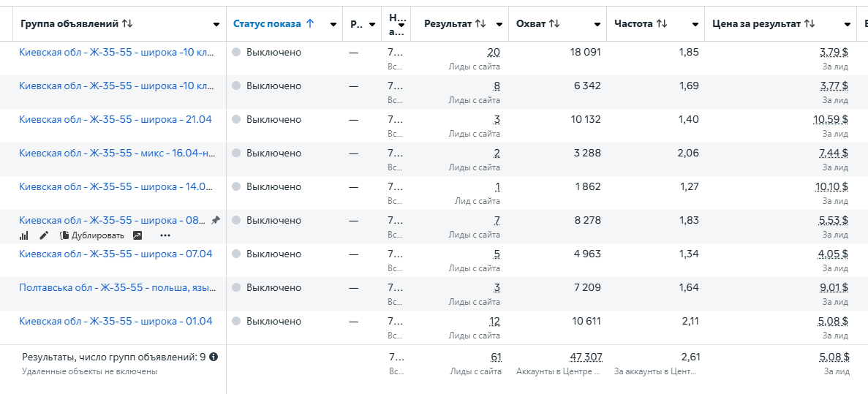The height and width of the screenshot is (394, 868).
Task: Click the info icon next to ad set count
Action: click(x=214, y=357)
